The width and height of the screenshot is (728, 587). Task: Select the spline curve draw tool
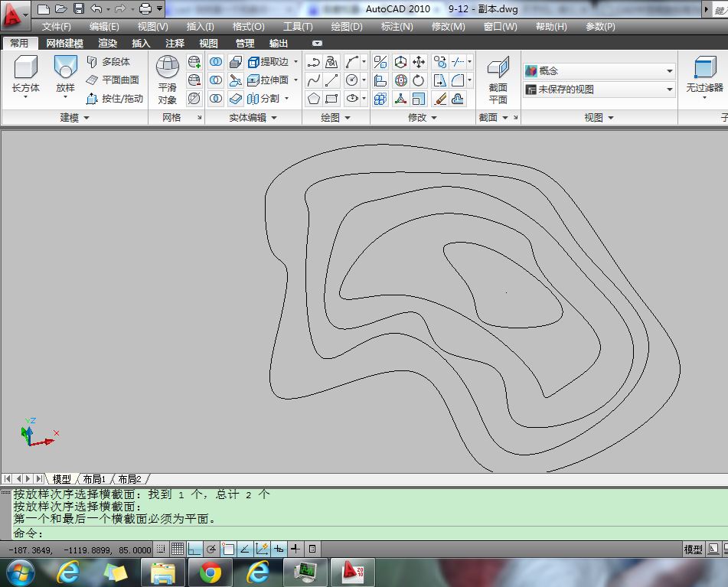coord(313,80)
